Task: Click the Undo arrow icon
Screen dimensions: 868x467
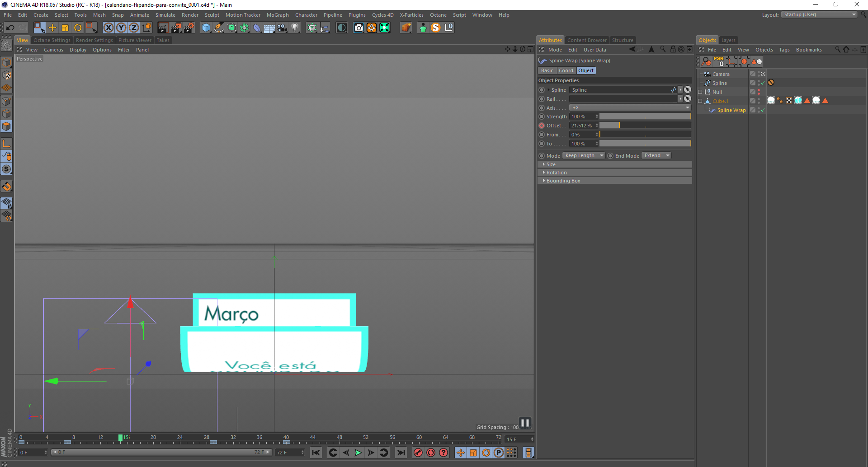Action: tap(10, 28)
